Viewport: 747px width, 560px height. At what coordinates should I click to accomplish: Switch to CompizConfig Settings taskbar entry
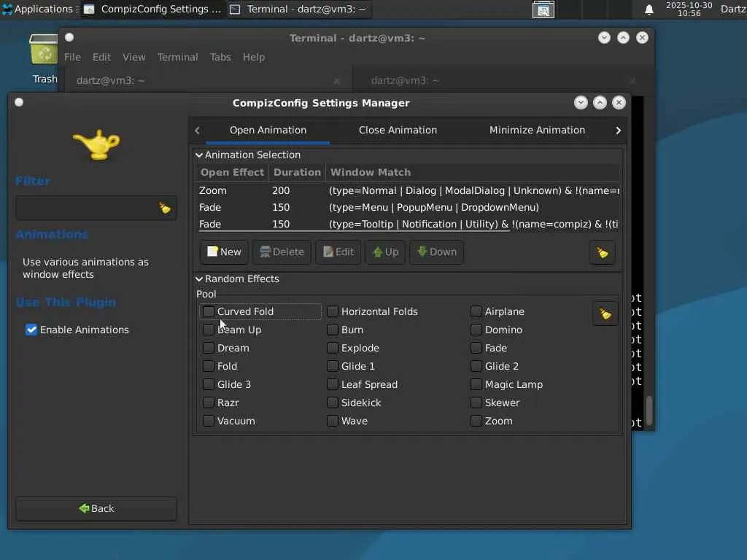click(152, 9)
